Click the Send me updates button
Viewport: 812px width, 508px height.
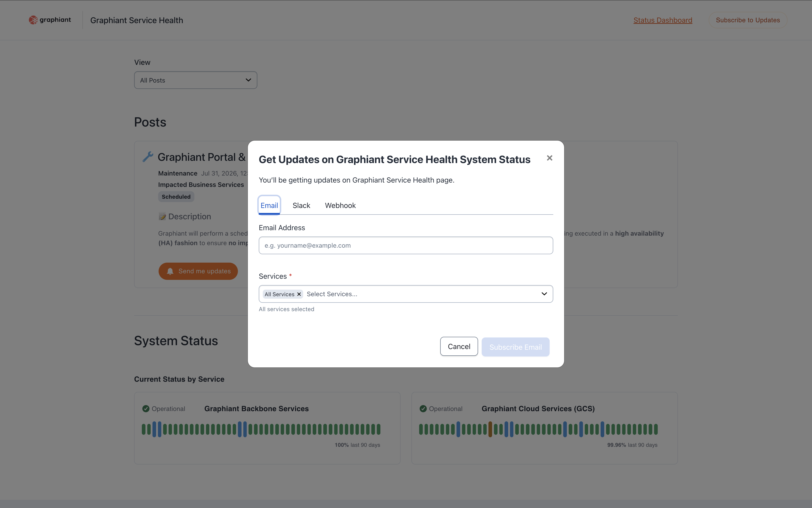click(x=198, y=271)
